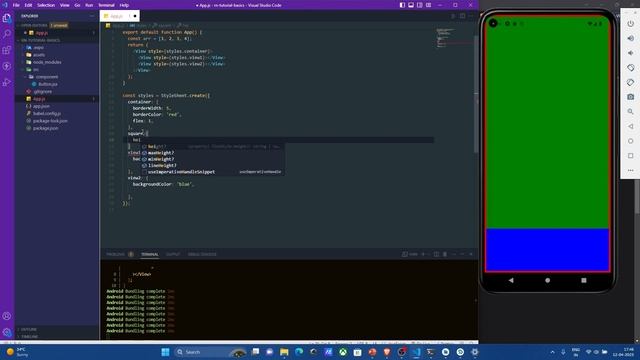Close the terminal panel
640x360 pixels.
[471, 254]
